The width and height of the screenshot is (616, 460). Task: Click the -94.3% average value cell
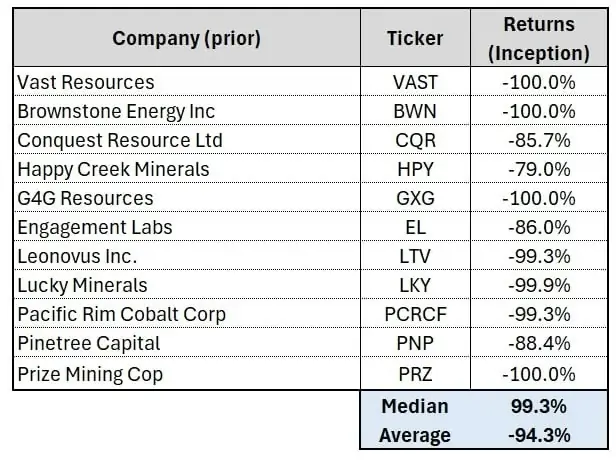538,435
